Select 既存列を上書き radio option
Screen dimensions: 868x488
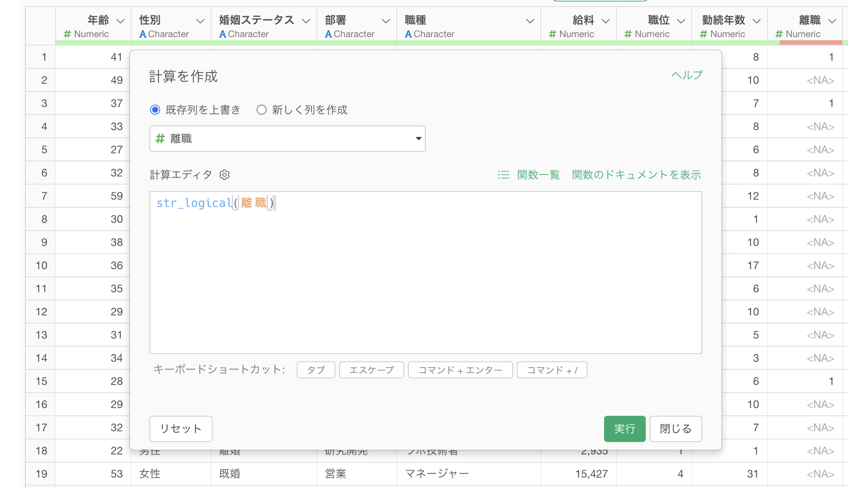tap(155, 110)
